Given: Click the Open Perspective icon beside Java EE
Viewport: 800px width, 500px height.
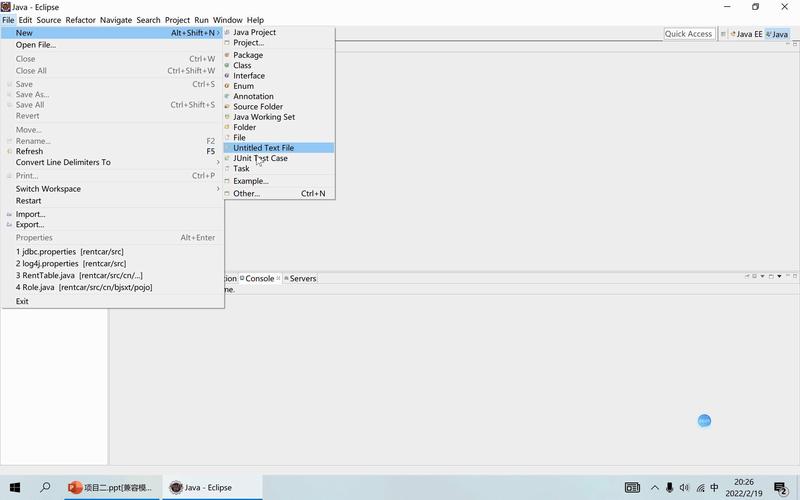Looking at the screenshot, I should (x=723, y=34).
